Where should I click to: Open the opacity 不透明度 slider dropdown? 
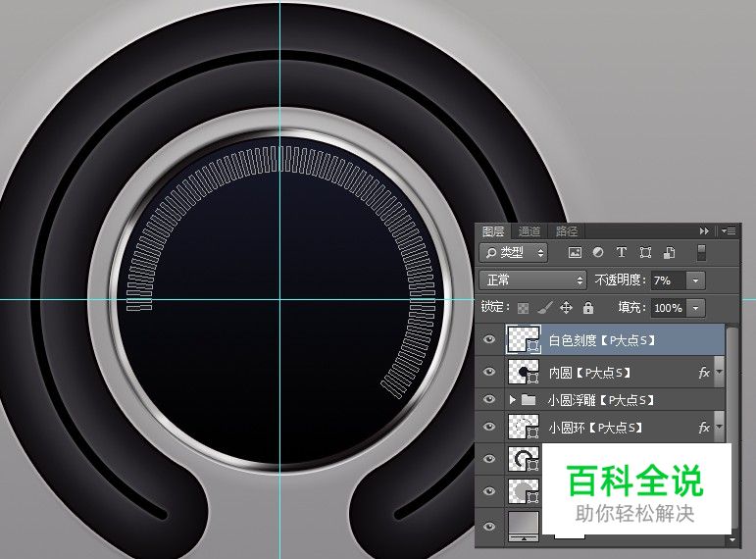[696, 280]
